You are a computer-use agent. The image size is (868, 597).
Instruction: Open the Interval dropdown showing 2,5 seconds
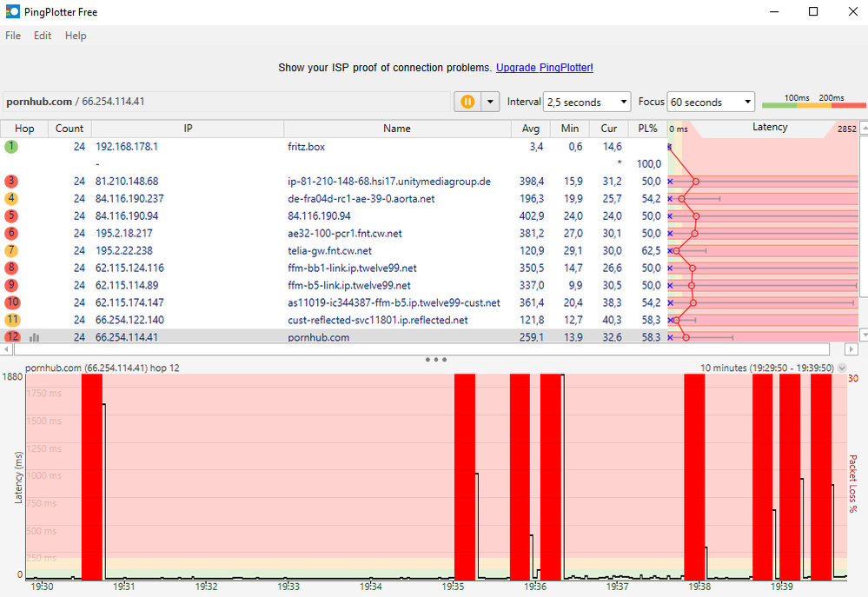(x=586, y=102)
